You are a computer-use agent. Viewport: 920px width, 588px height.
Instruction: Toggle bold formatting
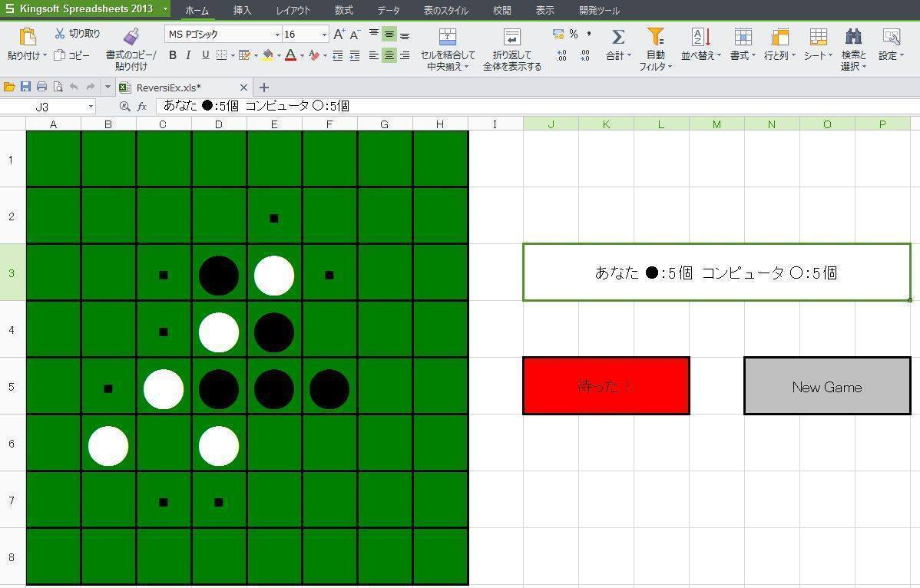(173, 55)
